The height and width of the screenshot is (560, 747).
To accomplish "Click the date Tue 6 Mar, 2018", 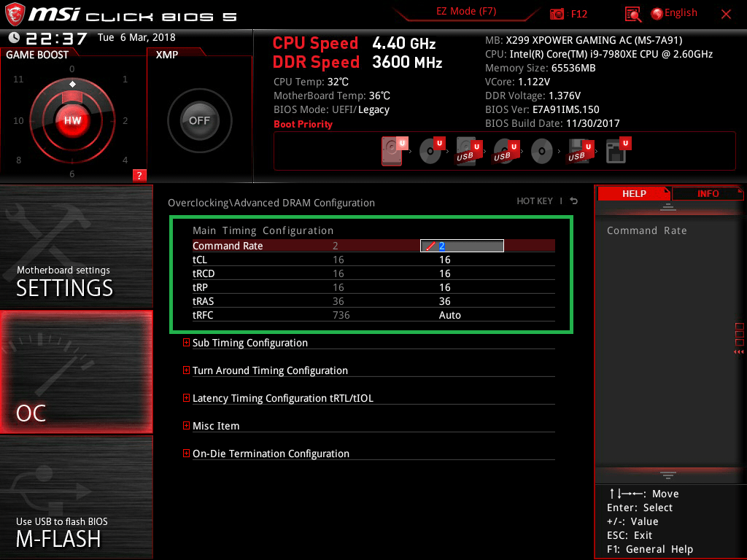I will click(x=136, y=37).
